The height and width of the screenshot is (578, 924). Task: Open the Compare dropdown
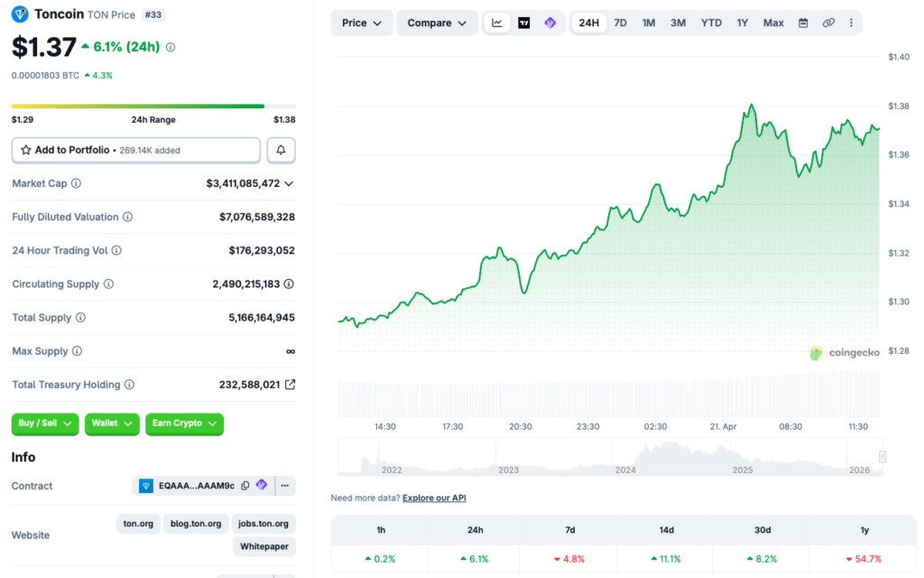click(437, 23)
